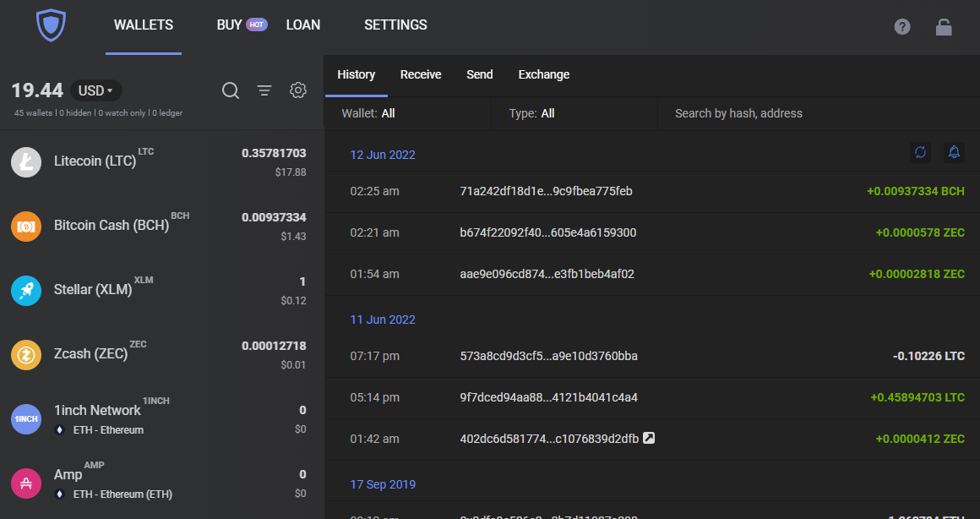This screenshot has height=519, width=980.
Task: Click the refresh history icon
Action: point(920,152)
